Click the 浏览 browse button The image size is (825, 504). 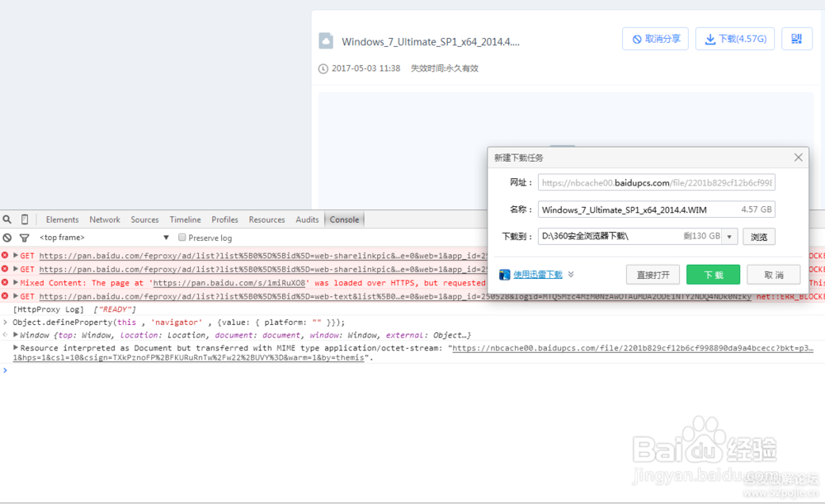point(759,237)
